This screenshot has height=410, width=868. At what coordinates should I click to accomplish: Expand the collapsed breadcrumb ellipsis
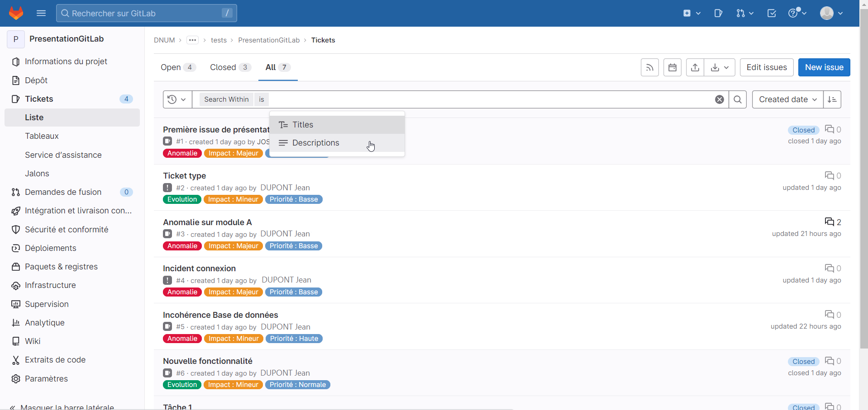[192, 40]
